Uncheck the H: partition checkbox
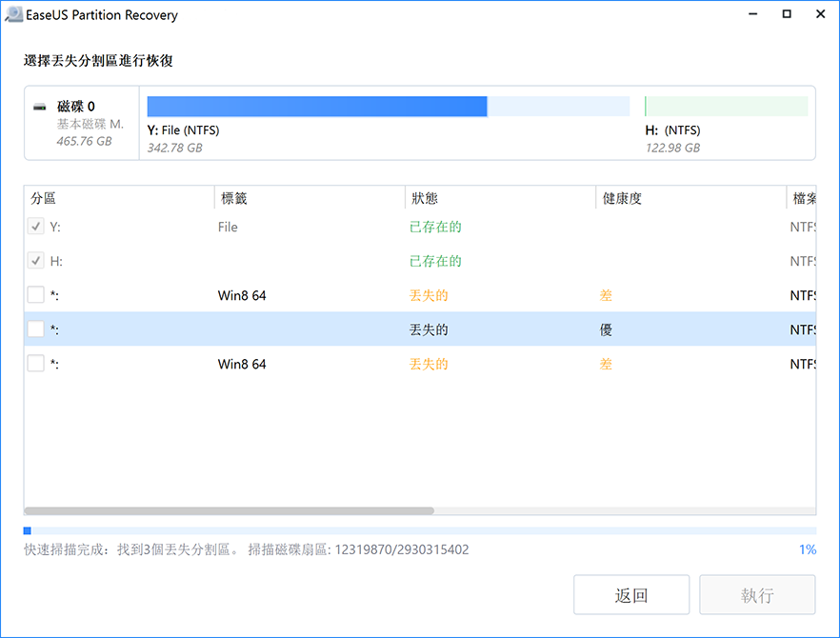 coord(35,261)
